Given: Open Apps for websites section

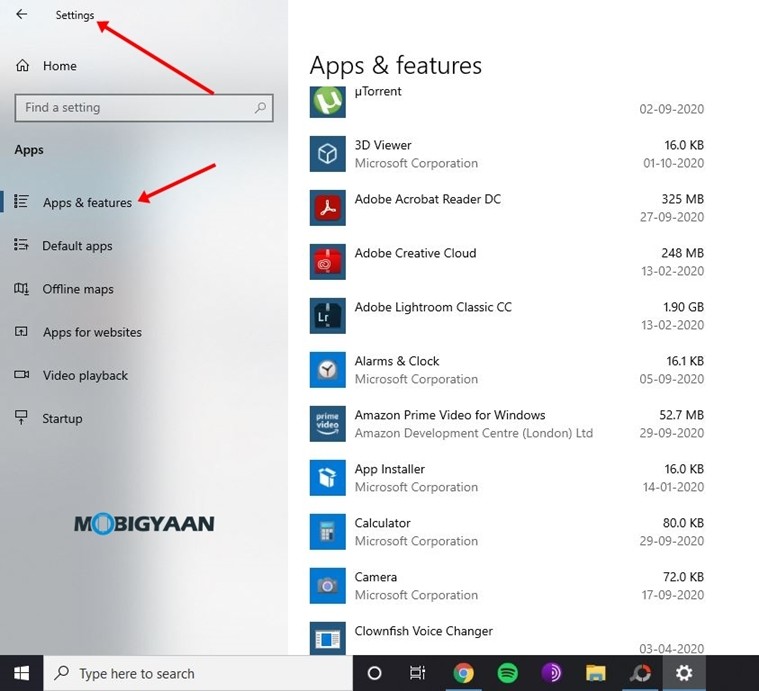Looking at the screenshot, I should click(92, 332).
